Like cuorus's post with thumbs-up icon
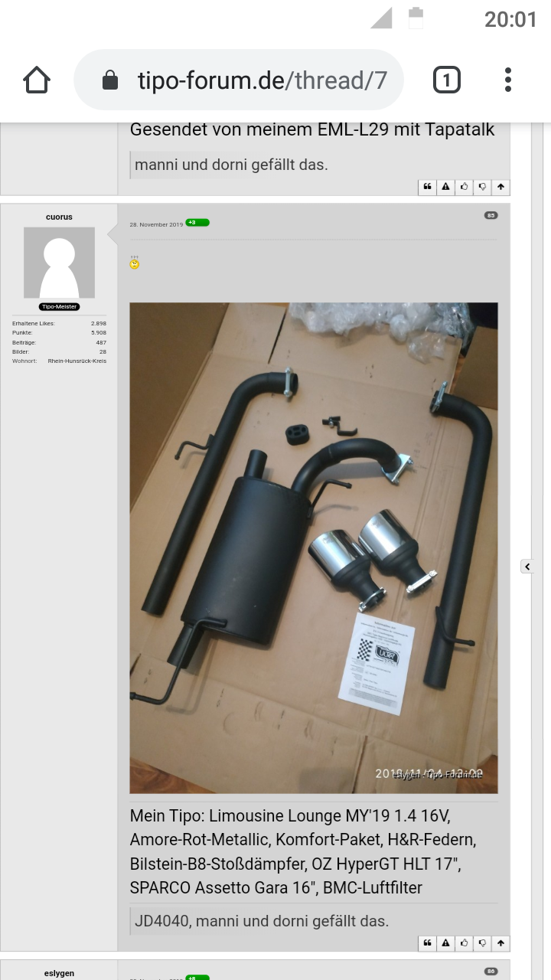This screenshot has height=980, width=551. tap(464, 943)
